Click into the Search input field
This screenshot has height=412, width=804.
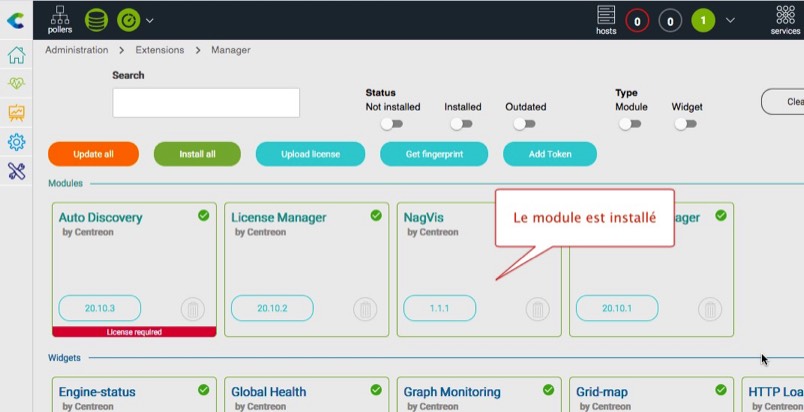205,102
